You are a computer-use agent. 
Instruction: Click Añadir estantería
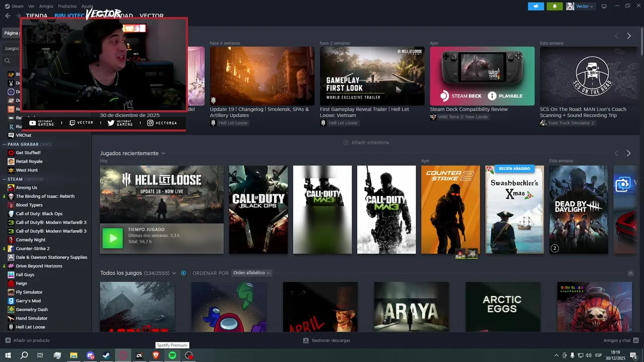(x=366, y=142)
